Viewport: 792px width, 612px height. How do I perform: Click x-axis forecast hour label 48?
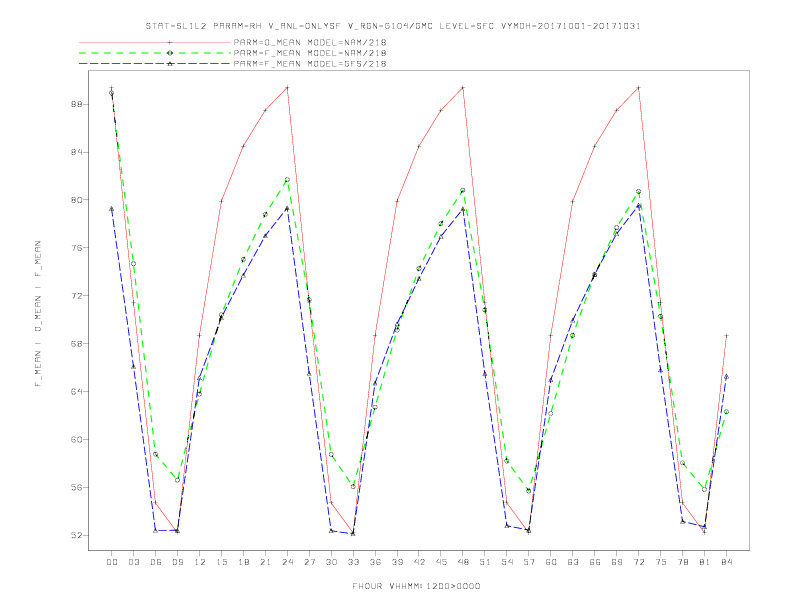point(463,562)
